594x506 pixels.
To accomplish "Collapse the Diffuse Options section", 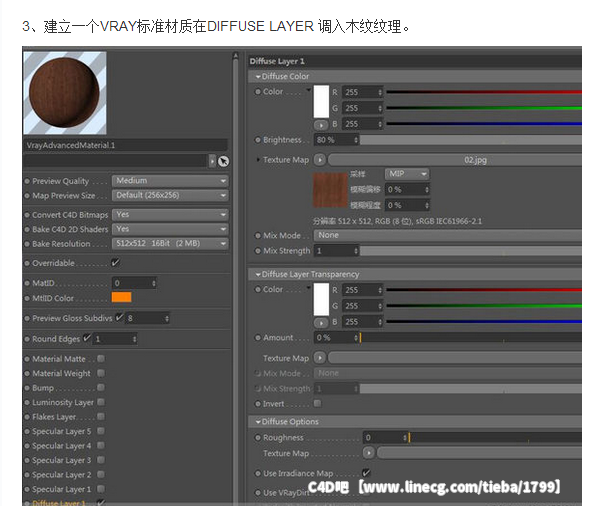I will click(258, 422).
